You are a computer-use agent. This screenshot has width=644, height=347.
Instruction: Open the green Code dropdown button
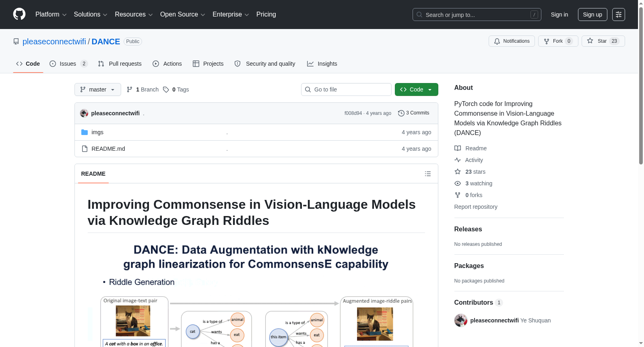pos(416,89)
